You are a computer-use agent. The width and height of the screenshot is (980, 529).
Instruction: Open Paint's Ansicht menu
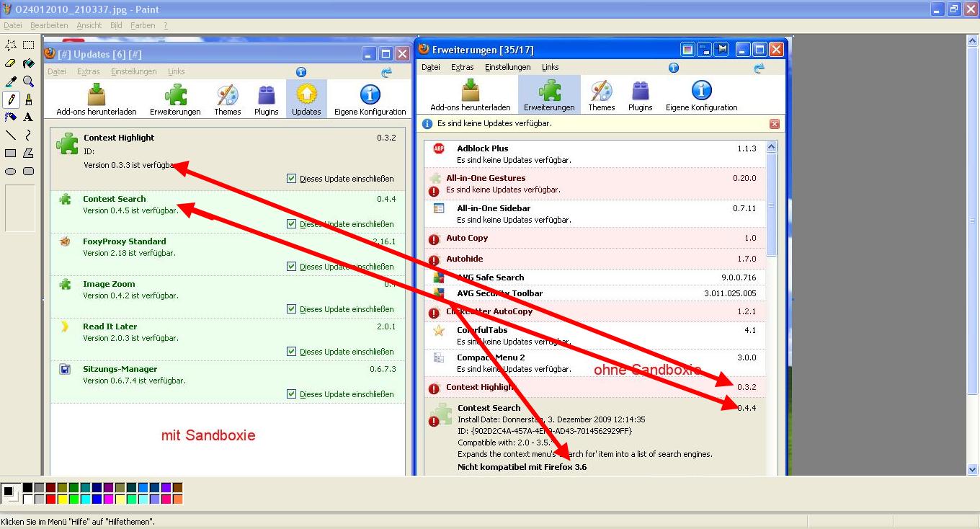pyautogui.click(x=89, y=25)
